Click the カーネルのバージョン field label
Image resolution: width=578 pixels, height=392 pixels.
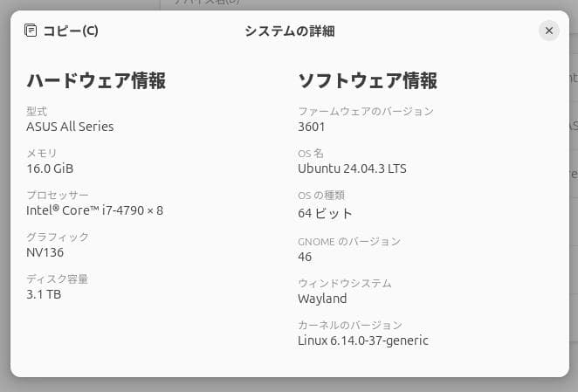pyautogui.click(x=350, y=325)
